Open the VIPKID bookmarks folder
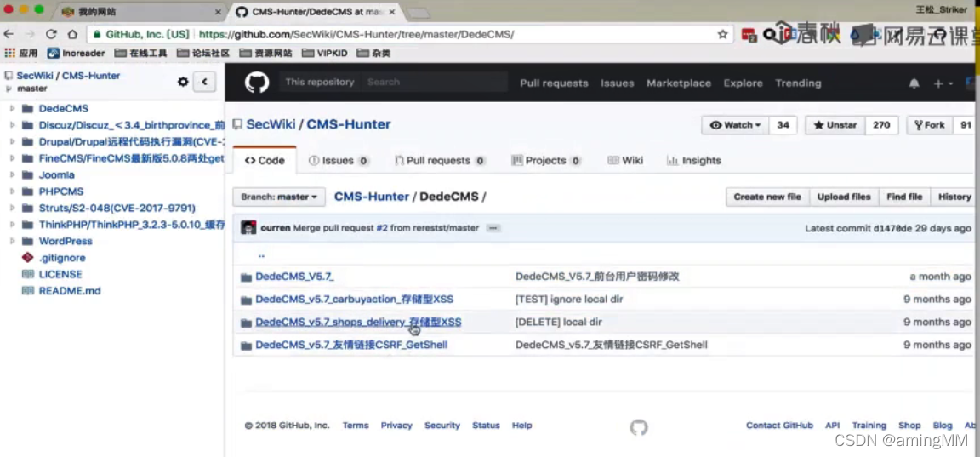The height and width of the screenshot is (457, 980). pos(324,53)
